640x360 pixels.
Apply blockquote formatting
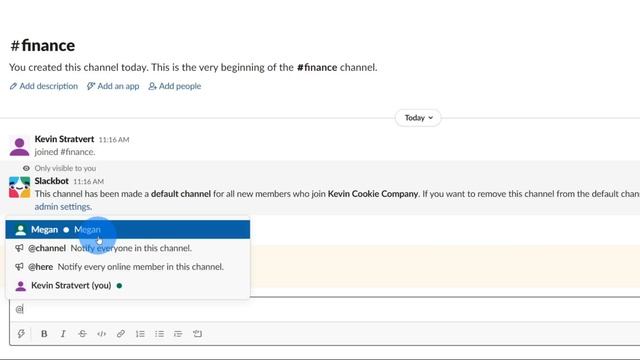(178, 334)
